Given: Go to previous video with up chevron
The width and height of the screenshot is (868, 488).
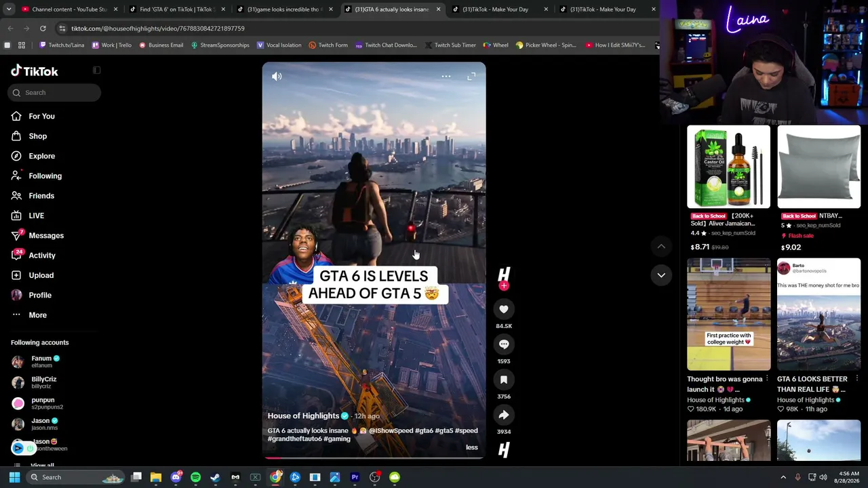Looking at the screenshot, I should [x=661, y=246].
